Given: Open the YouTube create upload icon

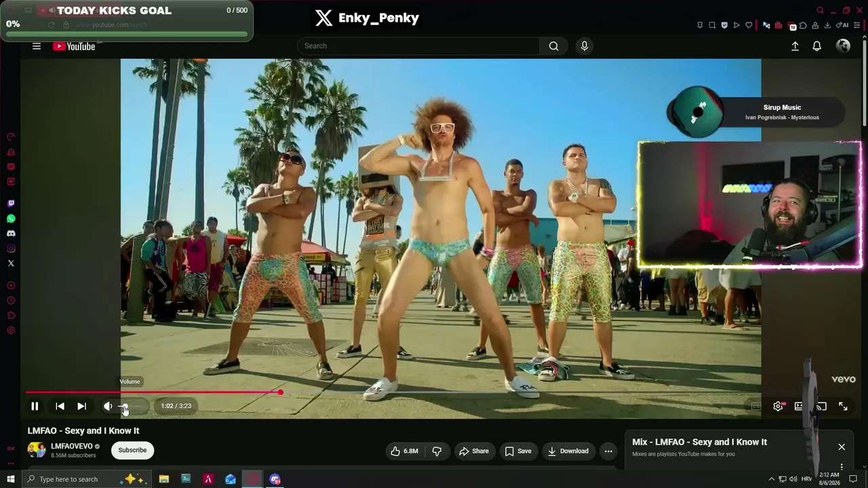Looking at the screenshot, I should [795, 46].
